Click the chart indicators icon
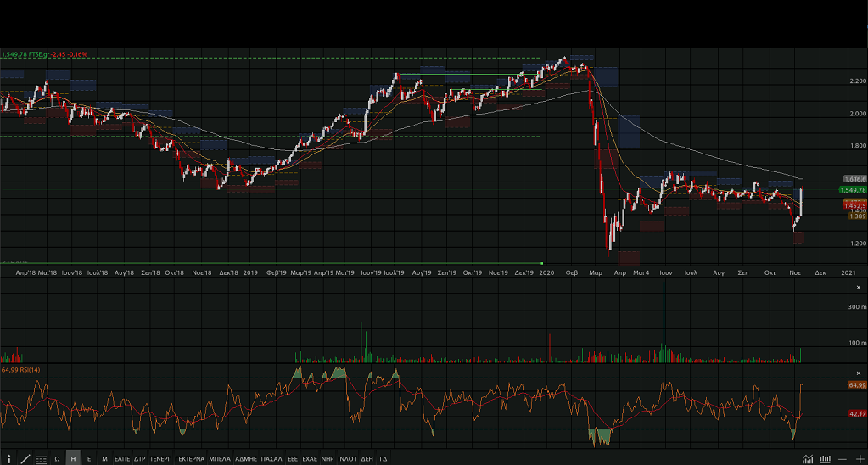This screenshot has height=465, width=868. [806, 458]
